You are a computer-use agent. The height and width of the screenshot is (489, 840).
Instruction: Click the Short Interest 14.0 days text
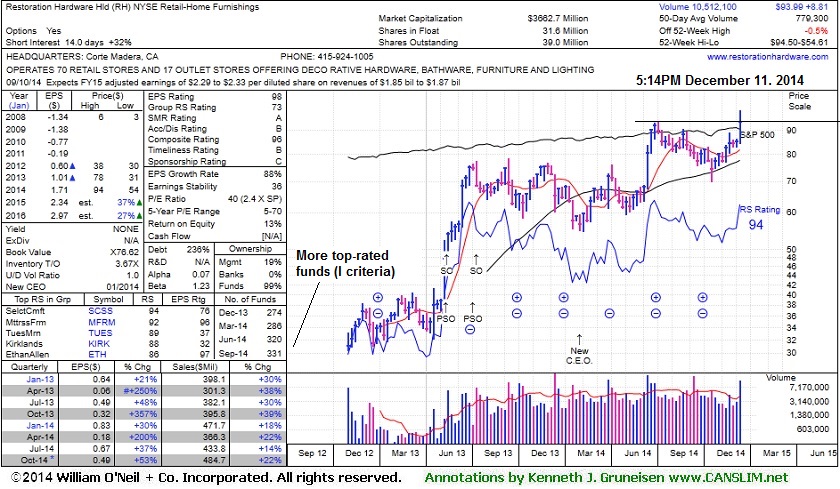click(x=55, y=42)
